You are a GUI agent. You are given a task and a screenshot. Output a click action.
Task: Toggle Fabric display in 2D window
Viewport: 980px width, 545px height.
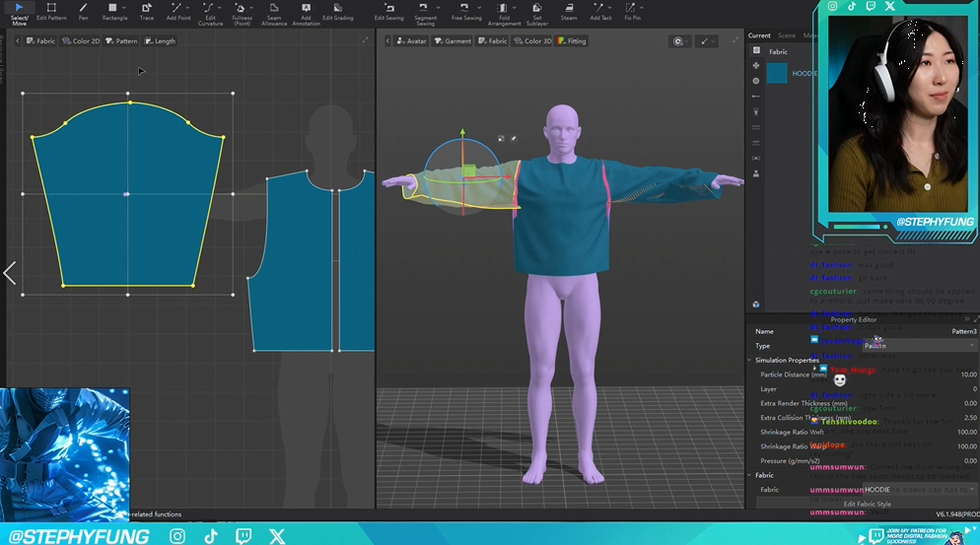point(40,40)
